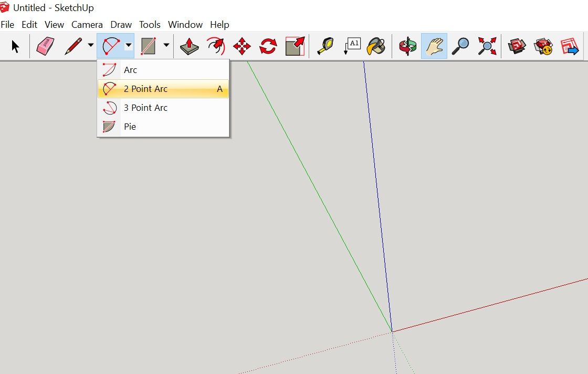Pick the Tape Measure tool
This screenshot has height=374, width=588.
pyautogui.click(x=325, y=46)
